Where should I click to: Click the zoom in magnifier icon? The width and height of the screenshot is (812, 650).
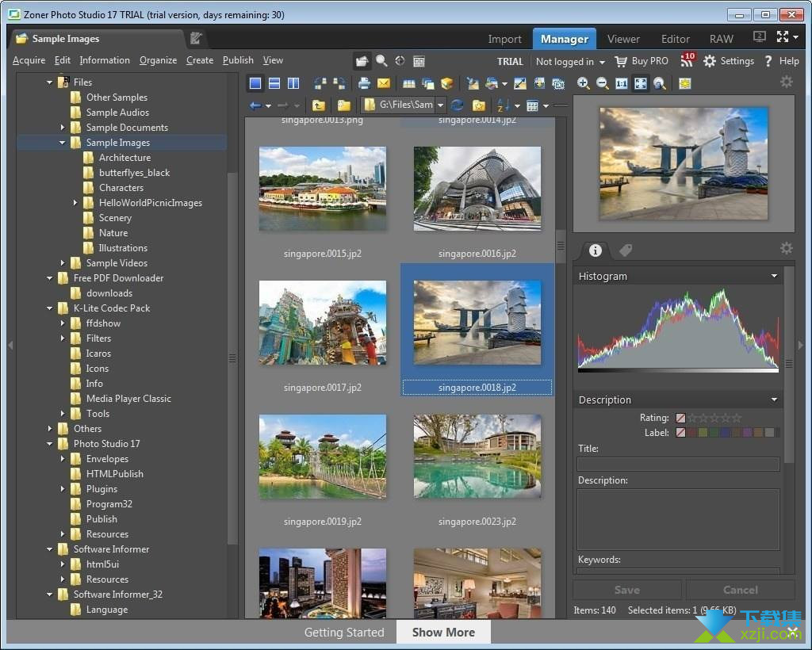583,83
